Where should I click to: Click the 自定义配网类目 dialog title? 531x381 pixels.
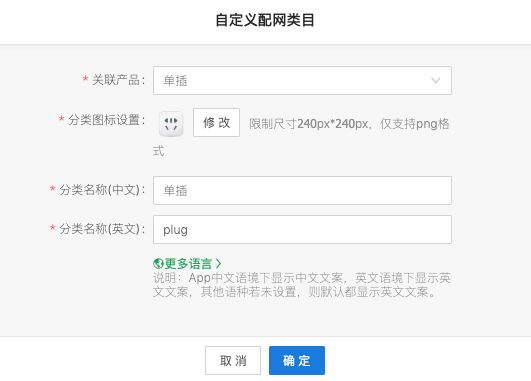265,20
